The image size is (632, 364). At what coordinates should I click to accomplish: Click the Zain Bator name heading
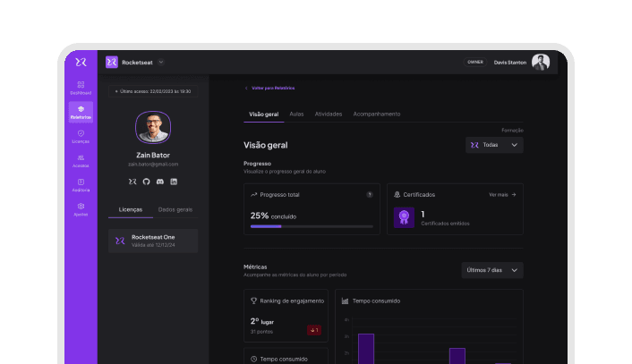(153, 155)
